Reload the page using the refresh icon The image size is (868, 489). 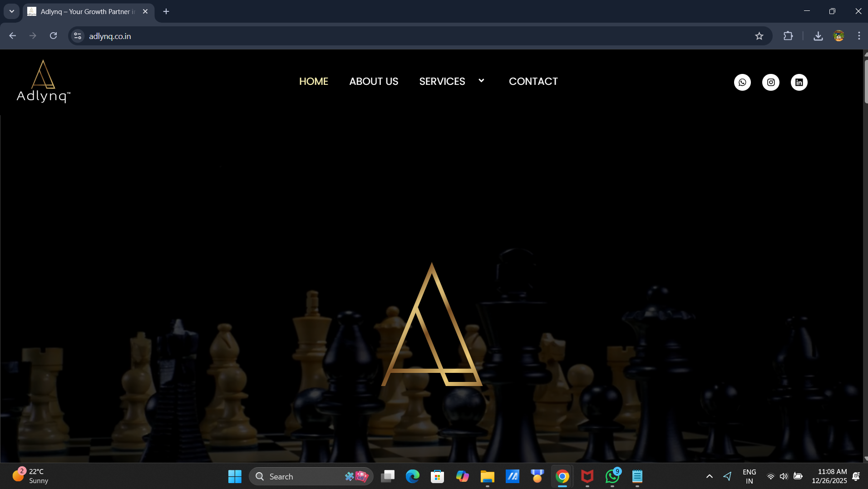point(53,36)
